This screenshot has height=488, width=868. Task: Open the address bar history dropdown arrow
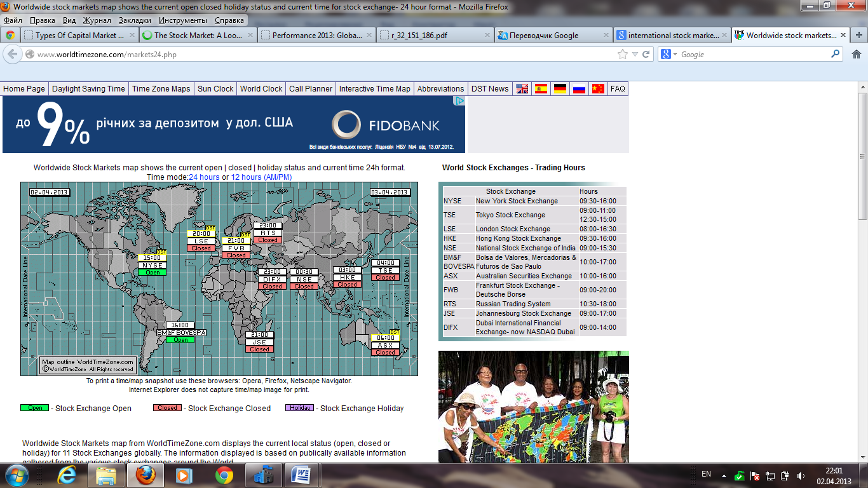(635, 55)
